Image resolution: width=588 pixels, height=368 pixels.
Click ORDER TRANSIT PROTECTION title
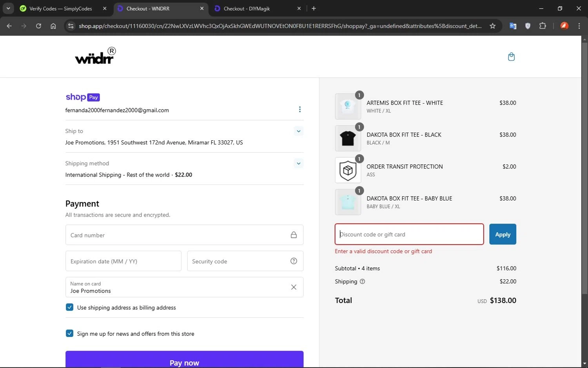tap(405, 166)
